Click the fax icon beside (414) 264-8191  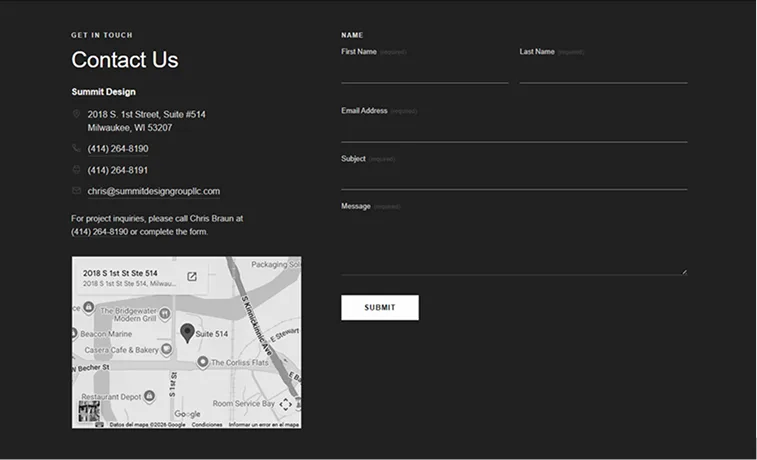(76, 169)
